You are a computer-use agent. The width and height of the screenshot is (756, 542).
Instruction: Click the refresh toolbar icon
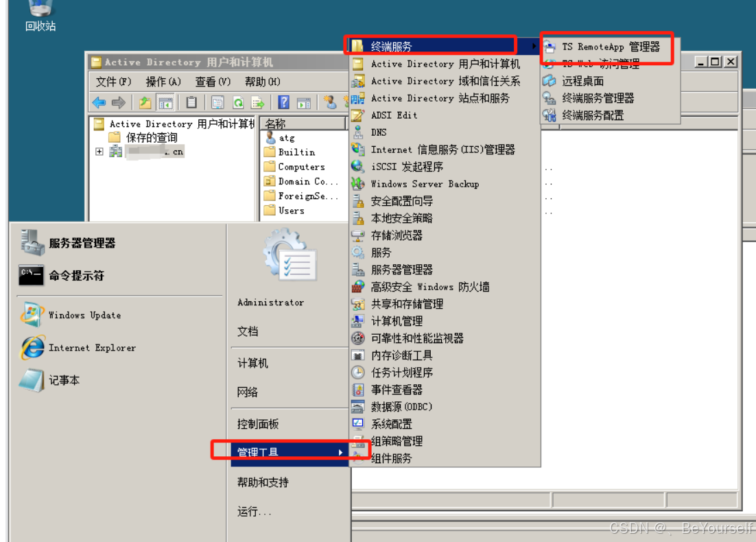(238, 102)
